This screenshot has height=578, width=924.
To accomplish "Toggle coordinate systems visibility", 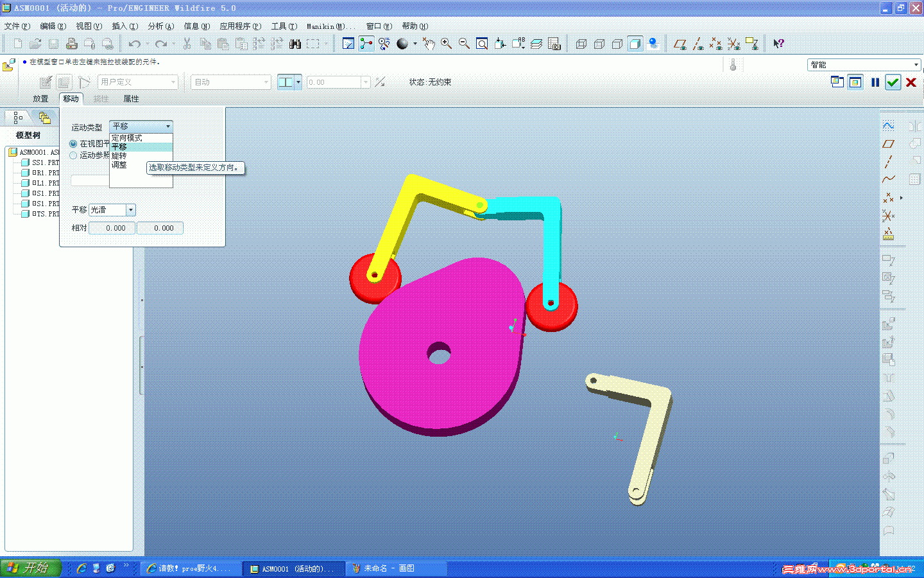I will tap(734, 44).
